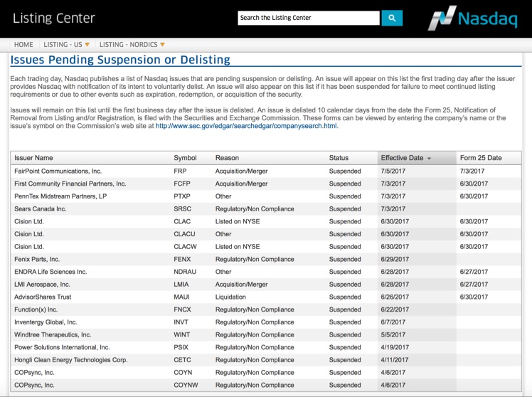The height and width of the screenshot is (397, 532).
Task: Click the CLAC symbol cell
Action: tap(182, 221)
